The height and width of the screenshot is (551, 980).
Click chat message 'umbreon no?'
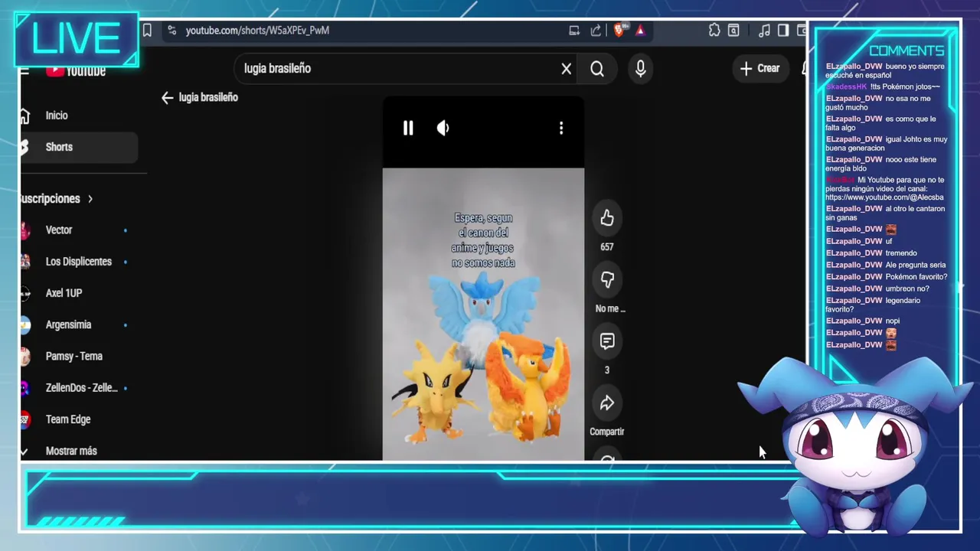click(907, 289)
